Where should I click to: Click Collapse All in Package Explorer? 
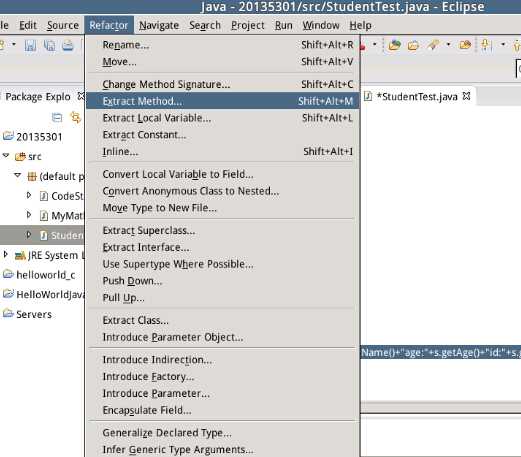[57, 117]
